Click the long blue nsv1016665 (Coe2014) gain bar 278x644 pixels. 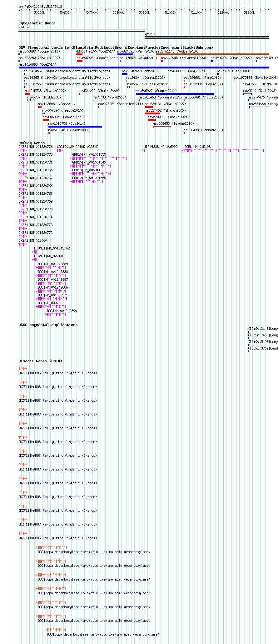click(144, 68)
